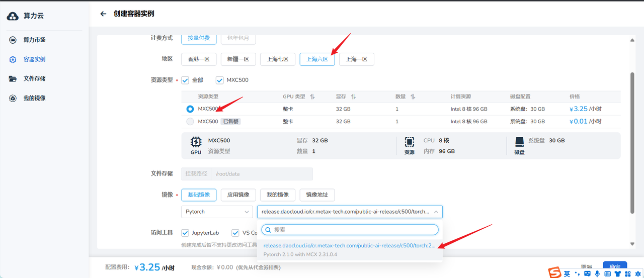
Task: Click the 计算资源 column header
Action: (x=461, y=97)
